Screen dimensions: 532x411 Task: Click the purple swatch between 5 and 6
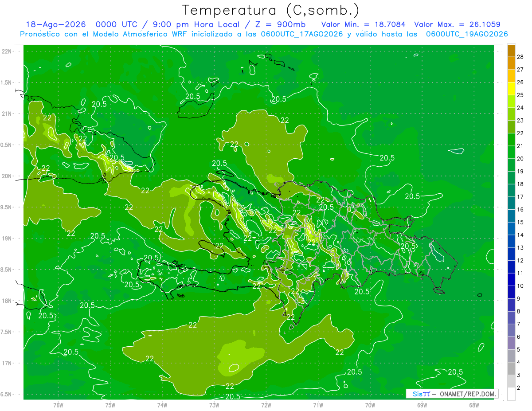click(511, 343)
